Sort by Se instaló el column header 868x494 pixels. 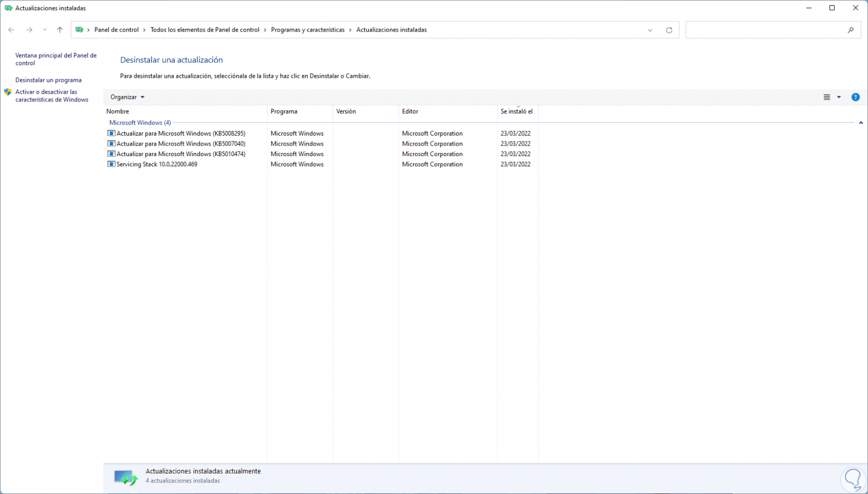[518, 111]
